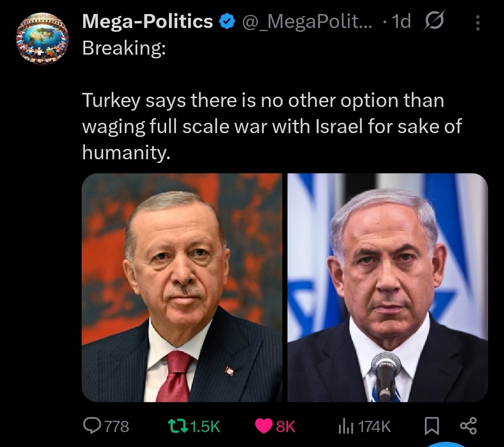The height and width of the screenshot is (447, 504).
Task: Open the @_MegaPolit... handle link
Action: pyautogui.click(x=307, y=22)
